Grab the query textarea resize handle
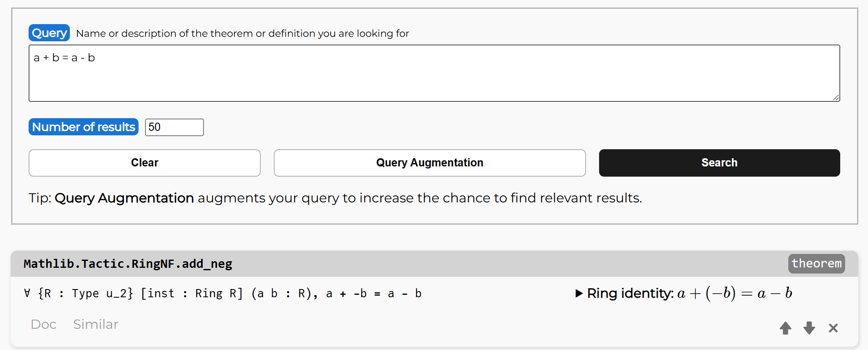This screenshot has width=868, height=350. coord(836,97)
